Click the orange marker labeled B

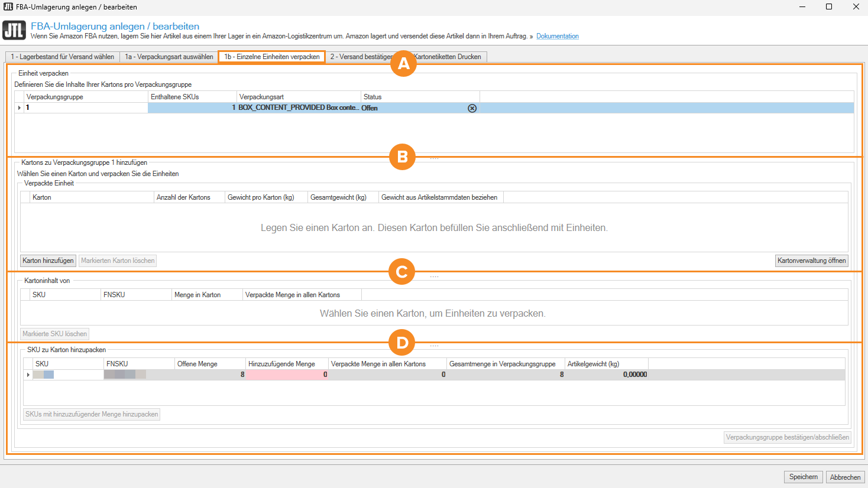coord(402,157)
